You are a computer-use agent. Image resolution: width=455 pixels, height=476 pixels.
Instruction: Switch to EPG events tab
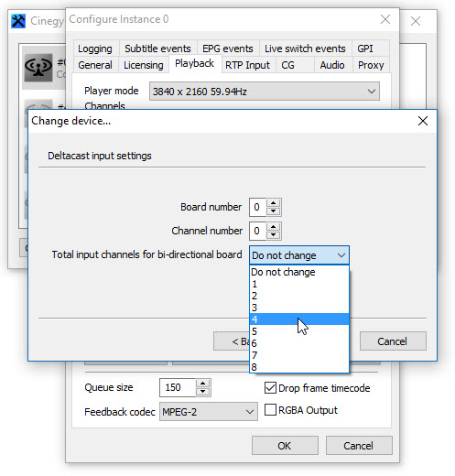click(228, 49)
